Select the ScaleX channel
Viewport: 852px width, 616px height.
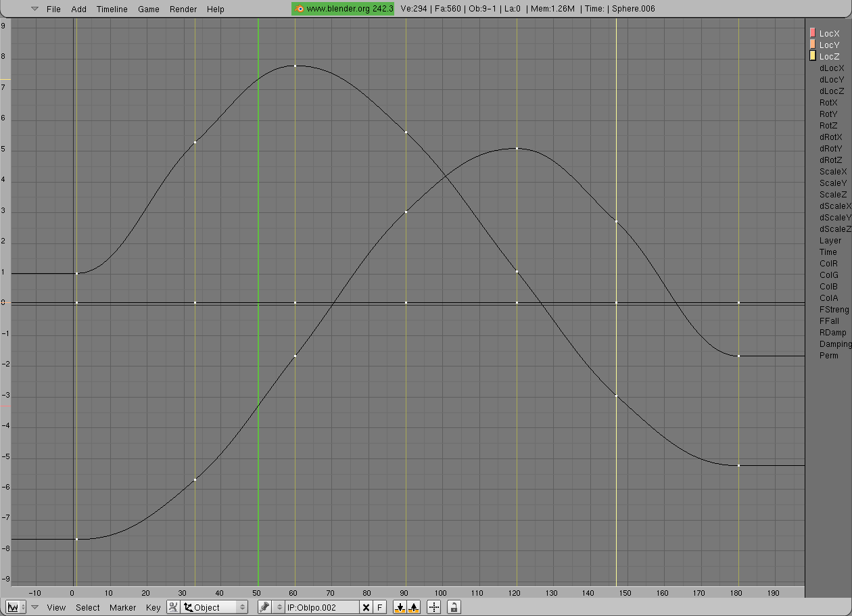[833, 171]
